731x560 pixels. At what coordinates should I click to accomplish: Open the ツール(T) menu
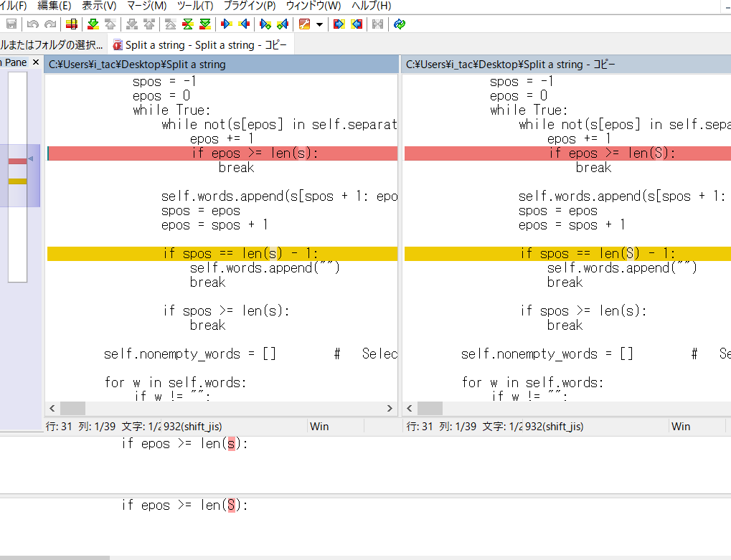(x=194, y=6)
